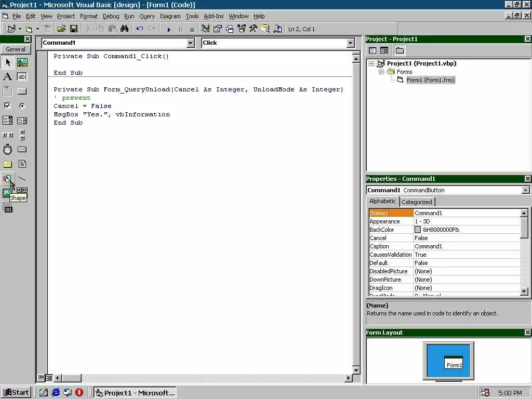Click the Properties Window toolbar icon
Image resolution: width=532 pixels, height=399 pixels.
(218, 29)
